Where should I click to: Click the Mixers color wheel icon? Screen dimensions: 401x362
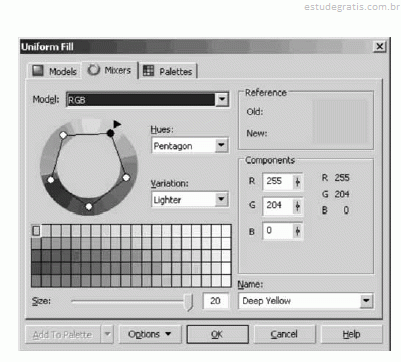click(94, 70)
